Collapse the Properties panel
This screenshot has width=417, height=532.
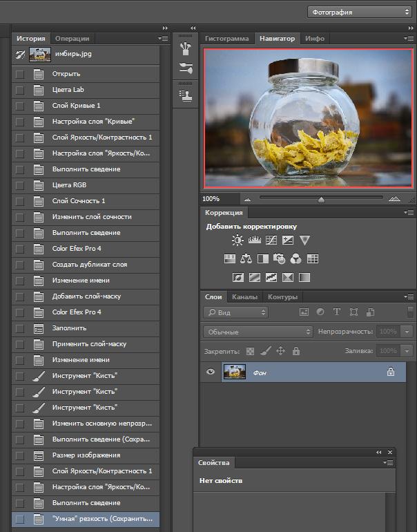tap(379, 452)
